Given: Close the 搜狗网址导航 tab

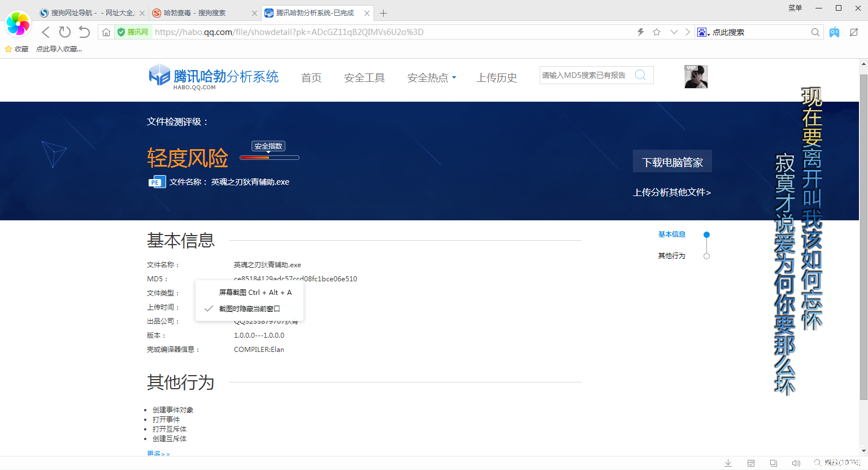Looking at the screenshot, I should 142,13.
